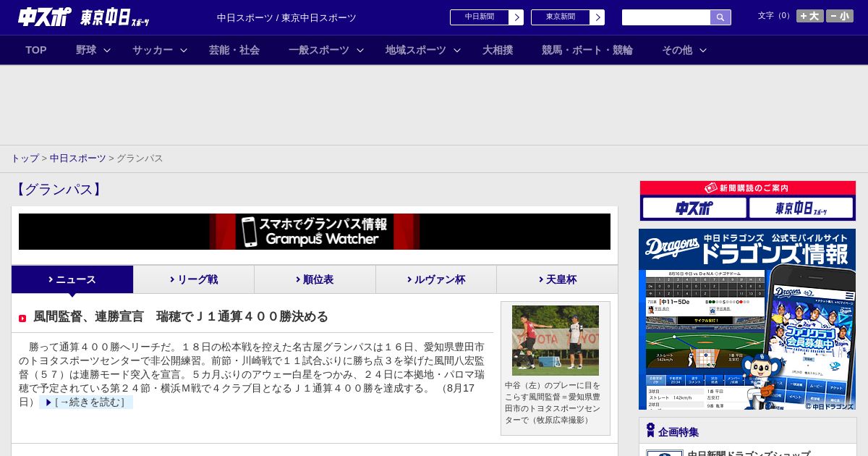Increase text size with ＋大 button

point(810,16)
